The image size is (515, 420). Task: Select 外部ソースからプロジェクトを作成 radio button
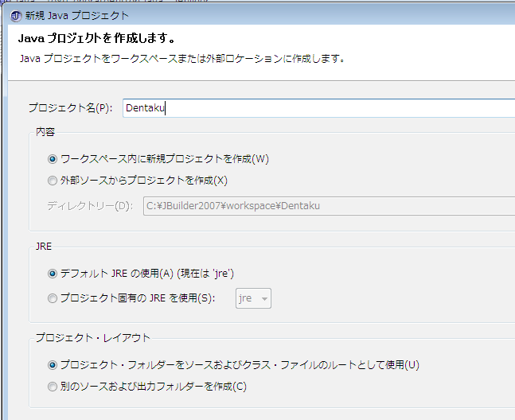53,180
